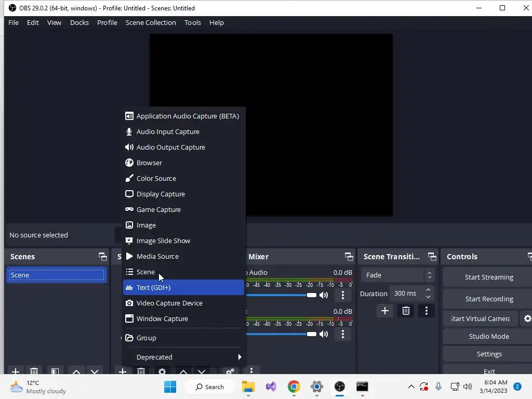Add a Media Source
This screenshot has width=532, height=399.
(x=183, y=257)
